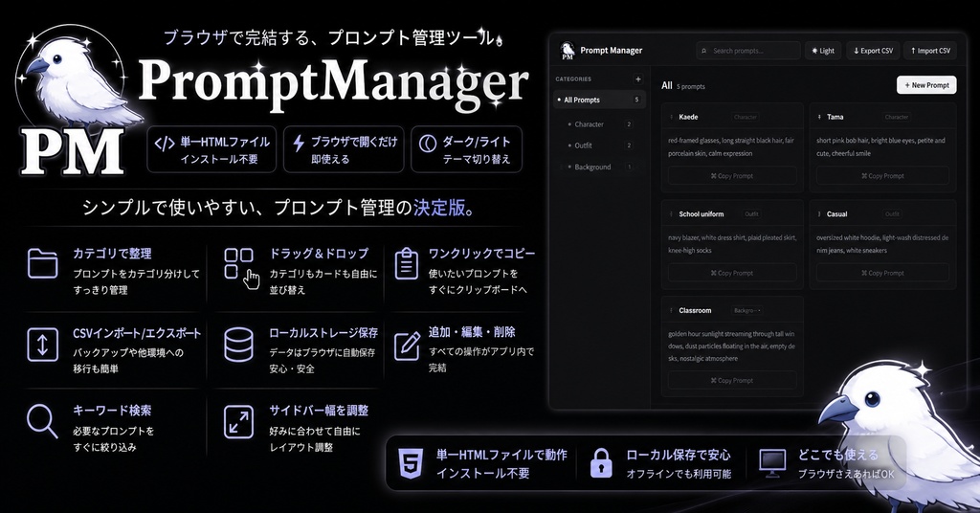Grab the drag handle on Casual card
This screenshot has width=980, height=513.
(x=819, y=213)
